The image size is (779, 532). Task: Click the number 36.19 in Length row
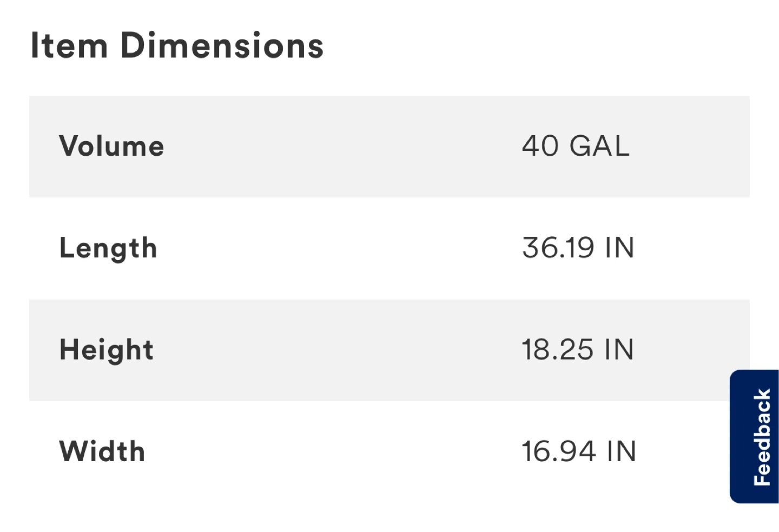click(558, 248)
